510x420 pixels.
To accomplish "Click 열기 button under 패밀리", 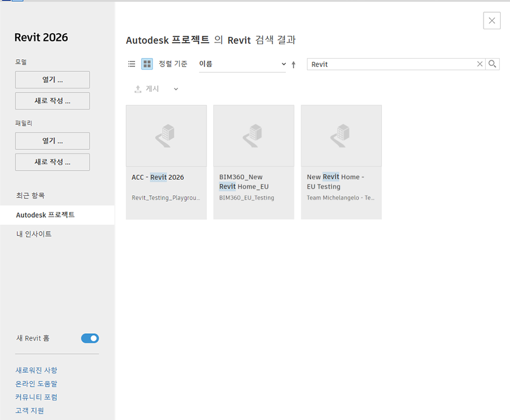I will click(x=52, y=141).
